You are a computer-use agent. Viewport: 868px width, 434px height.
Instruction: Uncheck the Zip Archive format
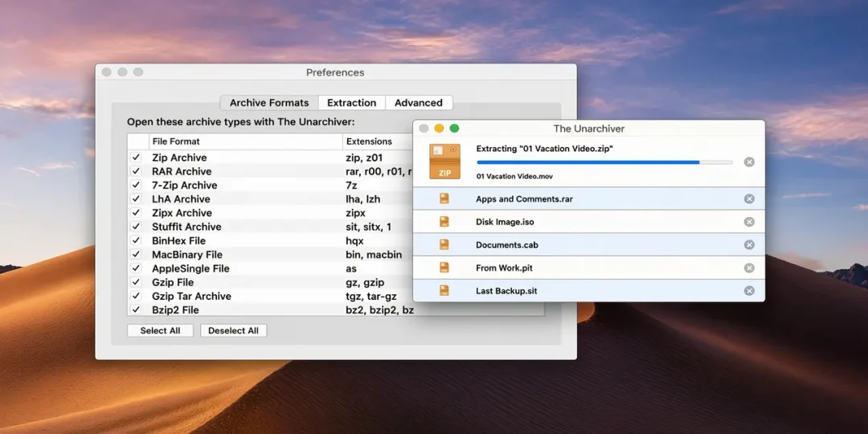(x=136, y=158)
